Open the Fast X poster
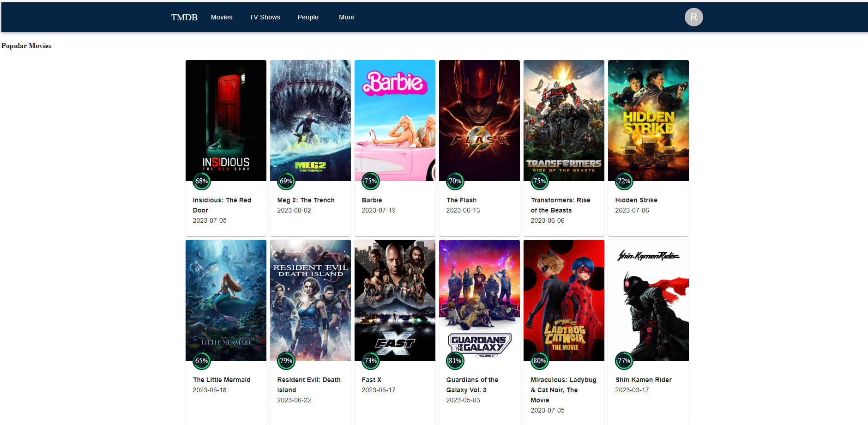868x425 pixels. point(395,300)
